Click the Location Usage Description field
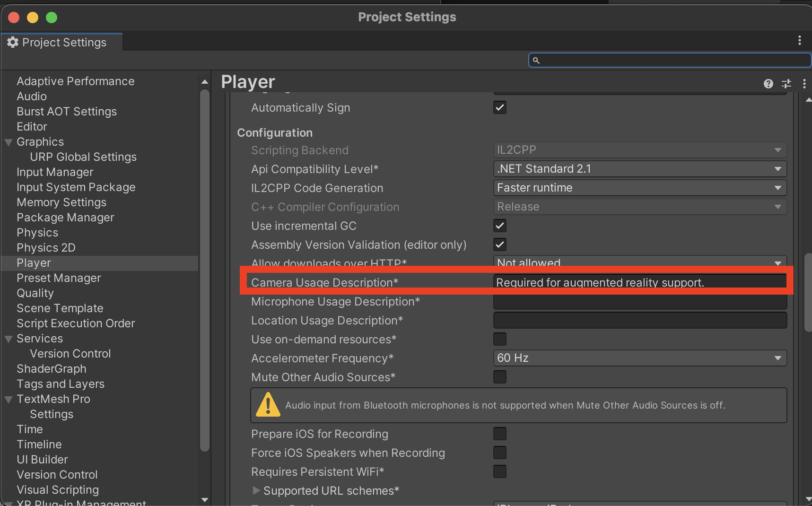 click(x=640, y=320)
